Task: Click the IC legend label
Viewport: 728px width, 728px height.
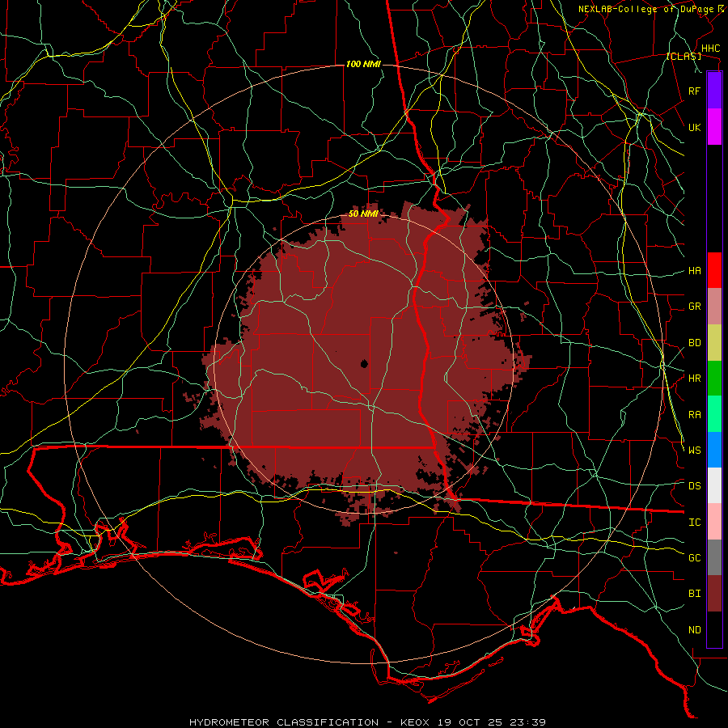Action: (x=695, y=523)
